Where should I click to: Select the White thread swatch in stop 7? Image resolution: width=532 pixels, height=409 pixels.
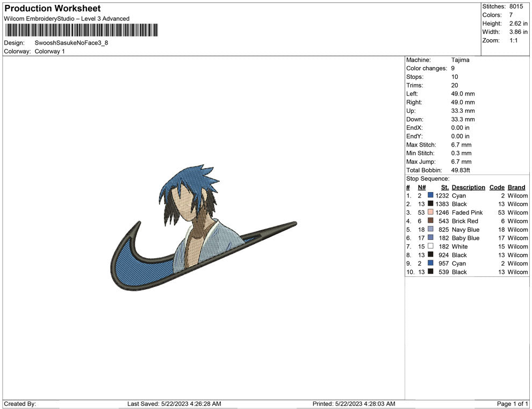pyautogui.click(x=430, y=246)
